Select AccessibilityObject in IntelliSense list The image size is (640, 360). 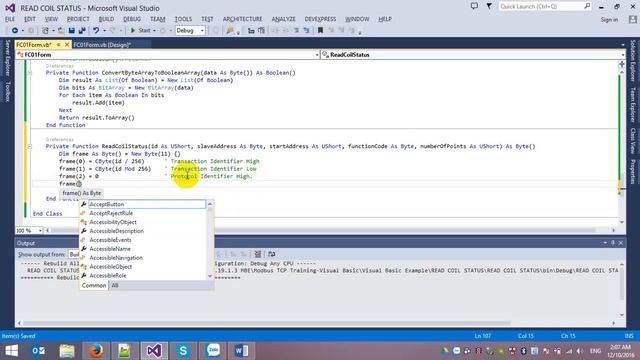[x=143, y=222]
